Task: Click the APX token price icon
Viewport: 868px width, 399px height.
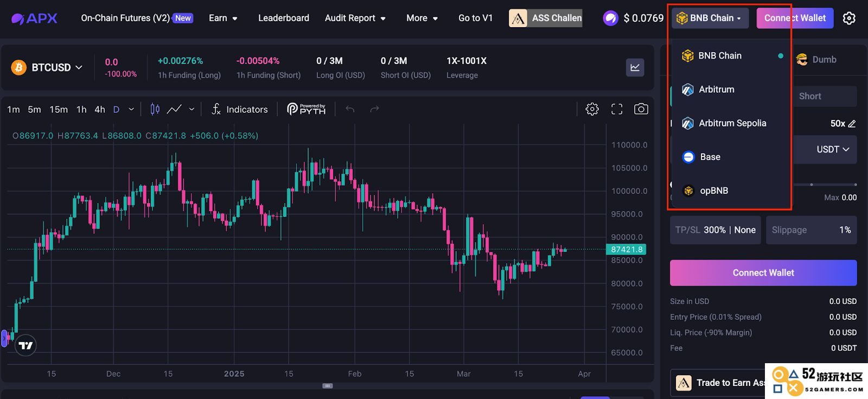Action: click(610, 18)
